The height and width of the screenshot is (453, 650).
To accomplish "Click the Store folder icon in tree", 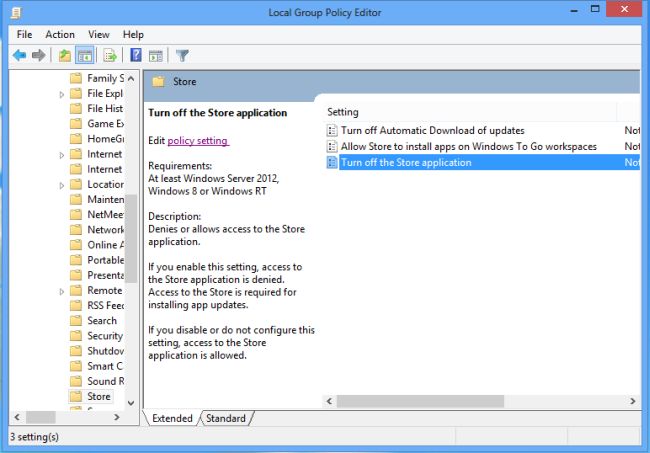I will tap(76, 396).
